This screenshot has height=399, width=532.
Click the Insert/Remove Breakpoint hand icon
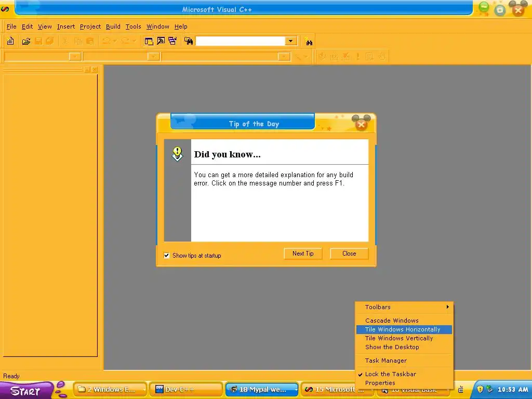click(382, 56)
